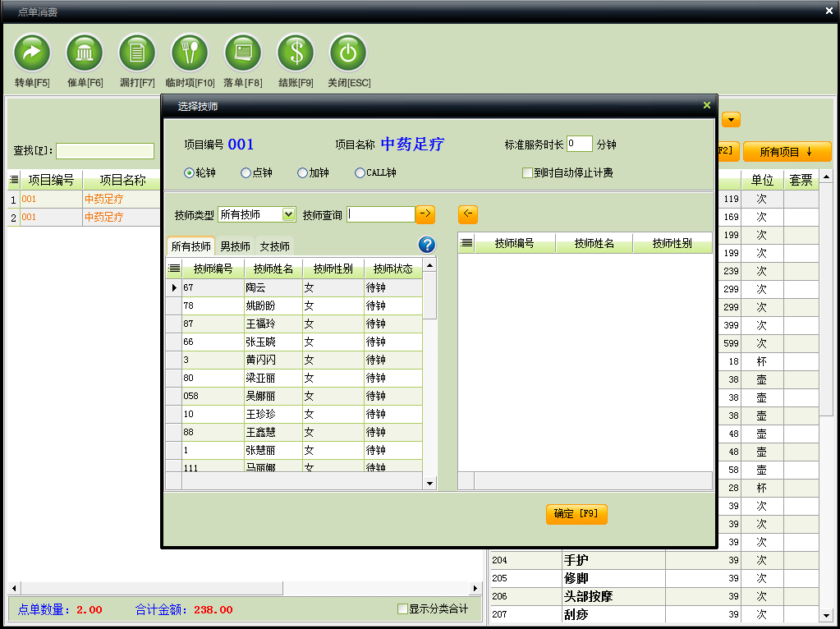Toggle 显示分类合计 checkbox

pos(402,608)
